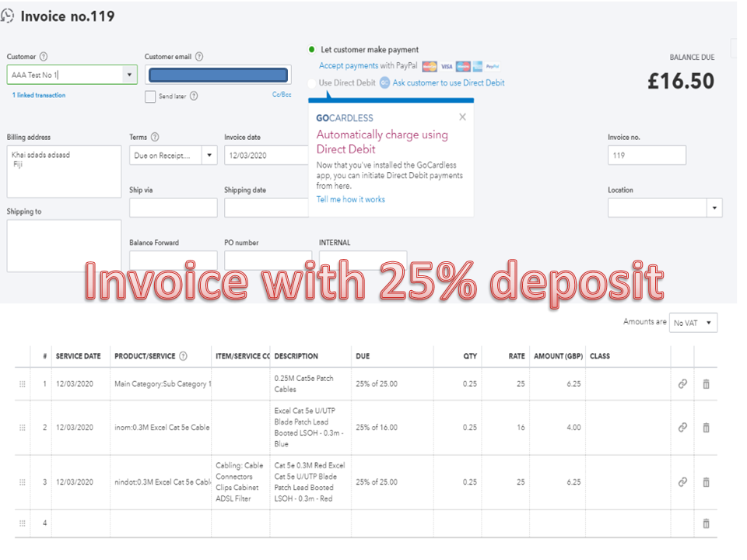Select Use Direct Debit option
747x560 pixels.
[x=311, y=83]
